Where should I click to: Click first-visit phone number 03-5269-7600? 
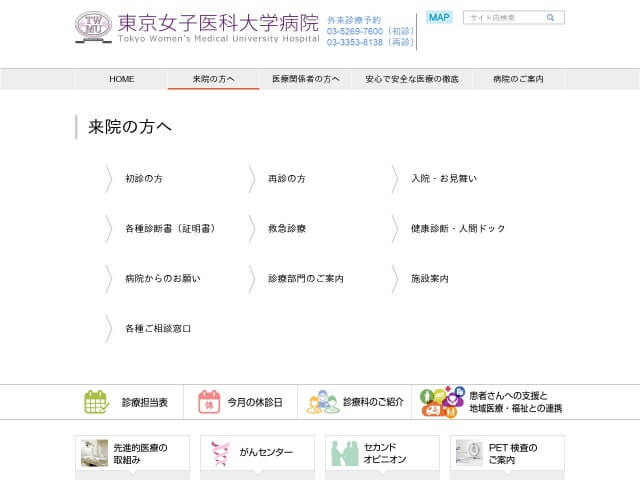click(355, 31)
